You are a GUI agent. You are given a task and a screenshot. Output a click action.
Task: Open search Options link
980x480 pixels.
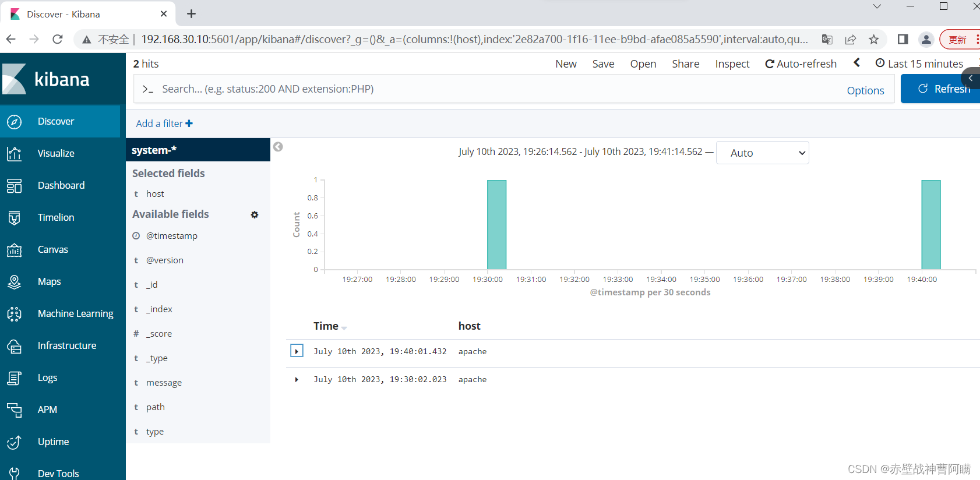(865, 90)
